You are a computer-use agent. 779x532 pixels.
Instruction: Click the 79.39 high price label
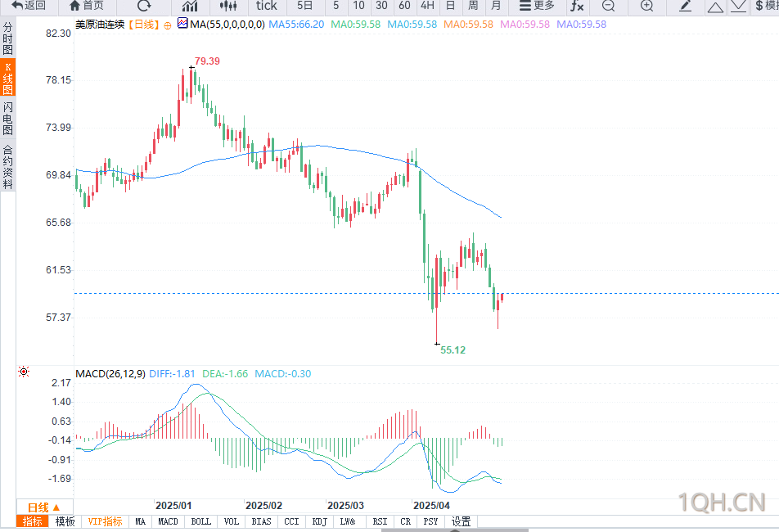click(207, 61)
